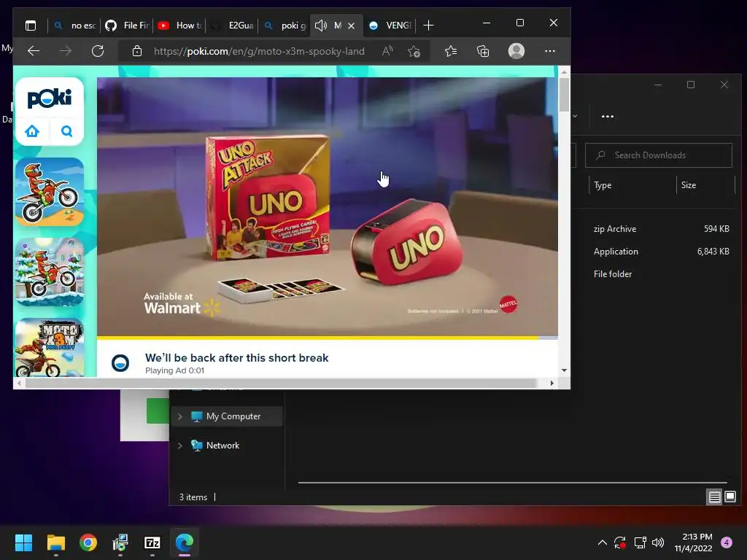This screenshot has width=747, height=560.
Task: Open Edge Settings and more menu
Action: [x=550, y=51]
